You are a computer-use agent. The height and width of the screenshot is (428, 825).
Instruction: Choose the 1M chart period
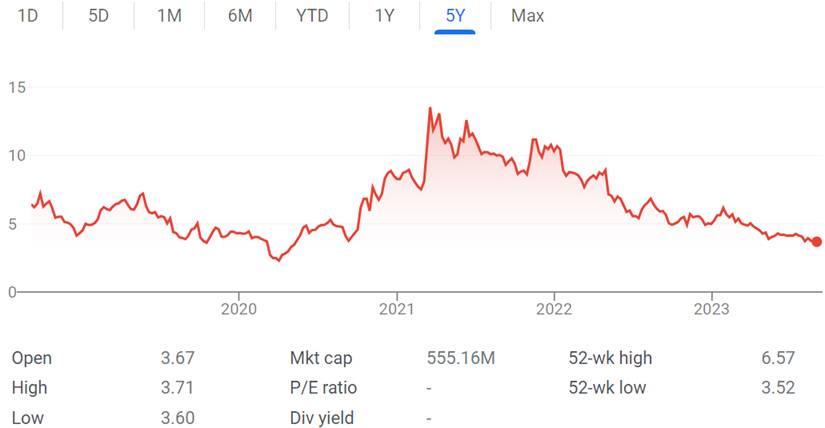point(169,16)
